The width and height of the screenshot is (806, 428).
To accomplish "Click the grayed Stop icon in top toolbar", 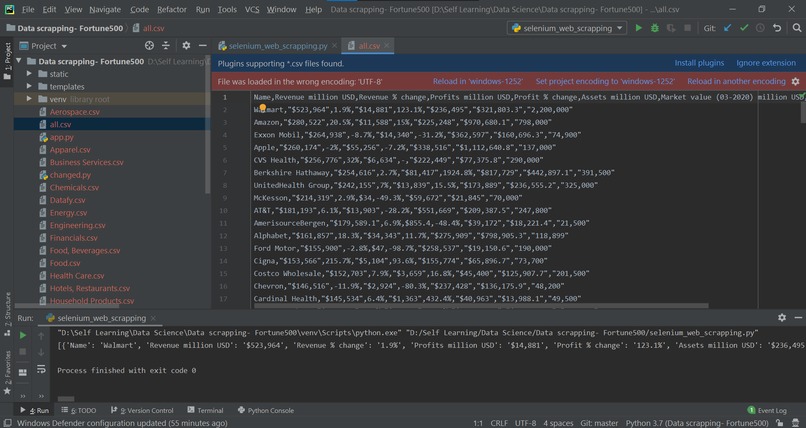I will pos(687,28).
